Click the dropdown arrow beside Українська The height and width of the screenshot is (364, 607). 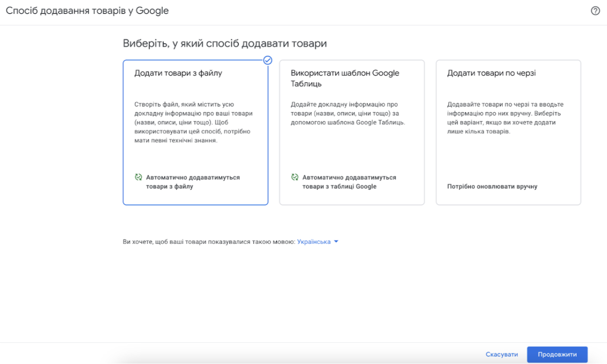pyautogui.click(x=336, y=241)
